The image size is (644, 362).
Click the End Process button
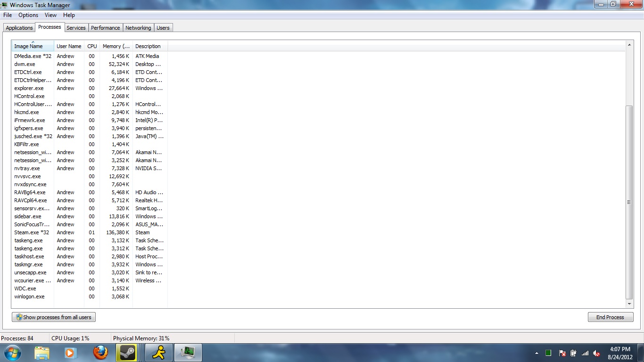point(610,317)
